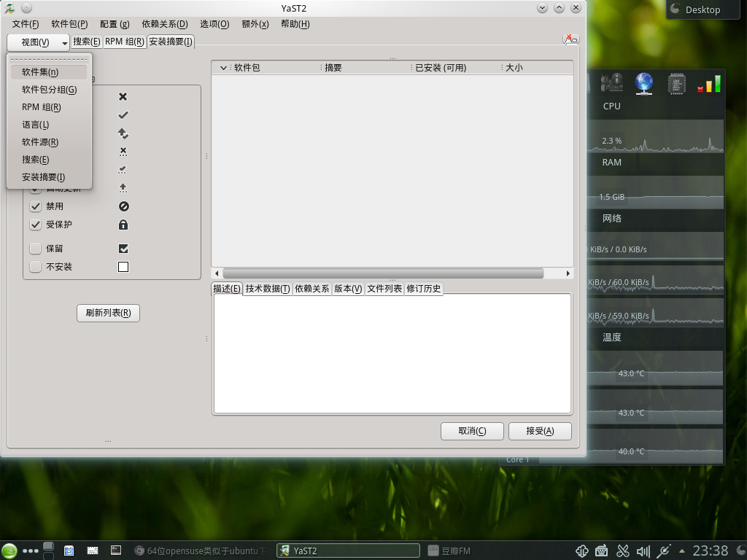Open the hardware info widget icon

612,83
